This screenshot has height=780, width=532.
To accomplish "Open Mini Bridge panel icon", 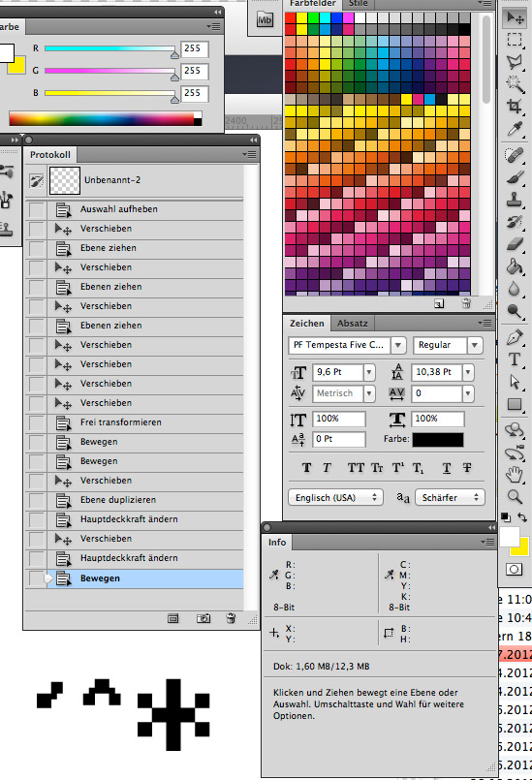I will click(x=265, y=20).
